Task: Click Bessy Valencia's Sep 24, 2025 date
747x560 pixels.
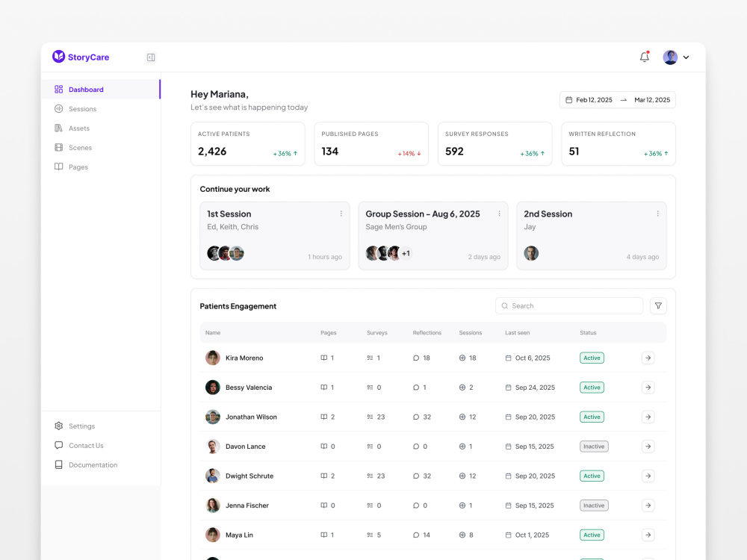Action: (x=535, y=388)
